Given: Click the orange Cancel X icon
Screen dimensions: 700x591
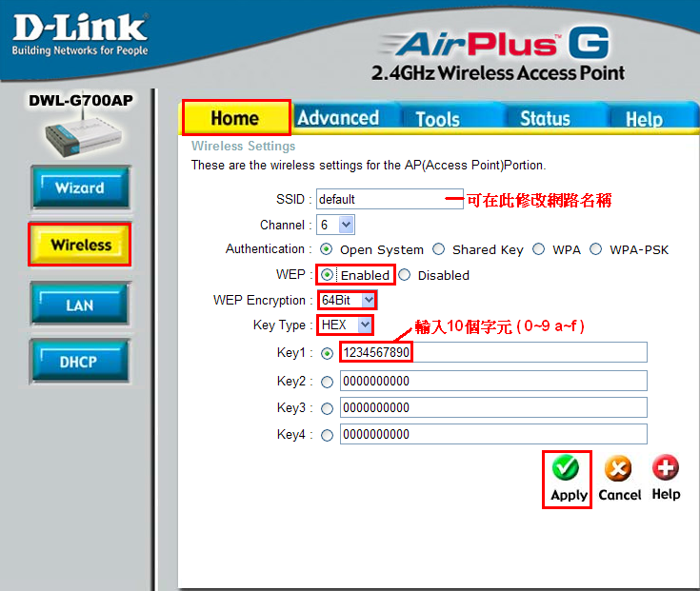Looking at the screenshot, I should click(x=618, y=468).
